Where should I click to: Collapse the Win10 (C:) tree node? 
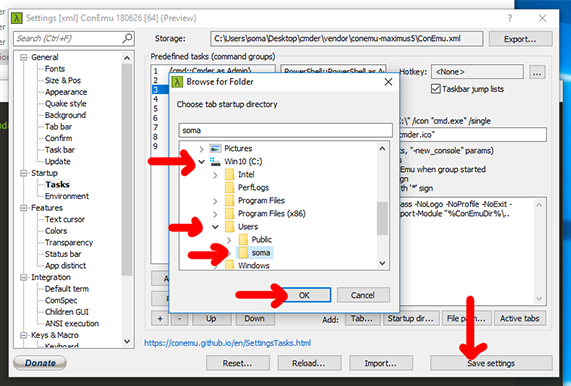coord(201,161)
